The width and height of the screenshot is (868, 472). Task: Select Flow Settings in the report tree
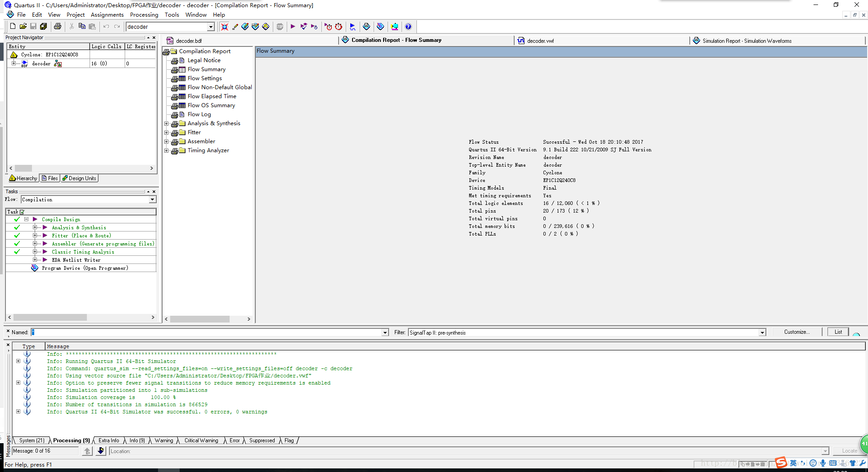[204, 78]
